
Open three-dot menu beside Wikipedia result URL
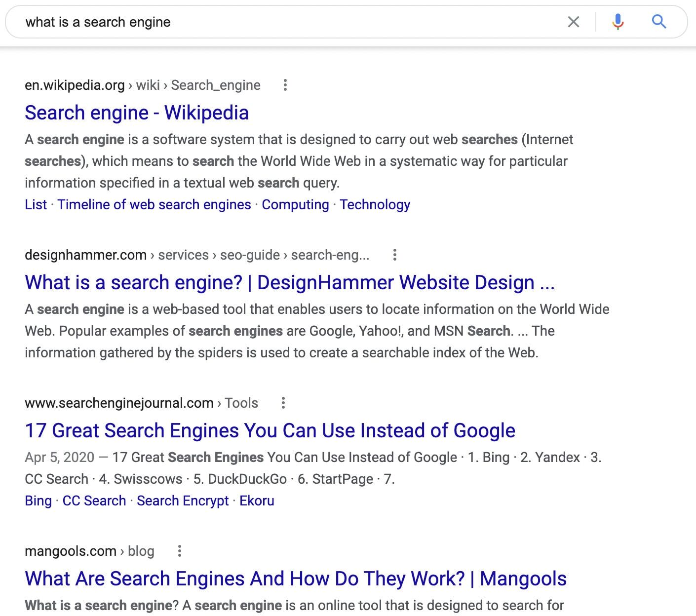point(285,85)
